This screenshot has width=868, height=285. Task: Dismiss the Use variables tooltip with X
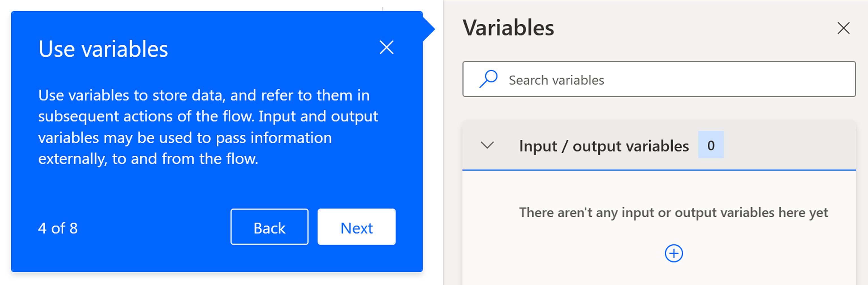[x=387, y=47]
